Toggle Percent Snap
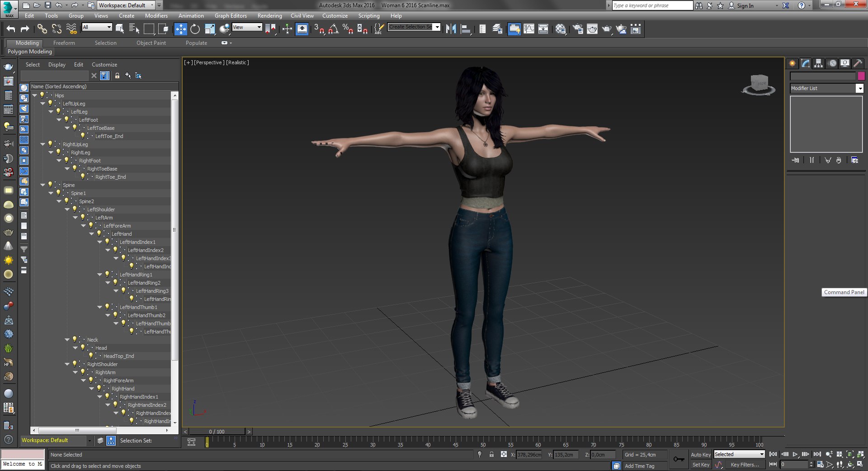The height and width of the screenshot is (471, 868). point(348,29)
